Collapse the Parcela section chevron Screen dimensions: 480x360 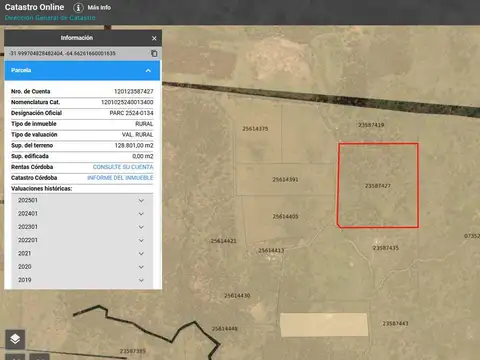point(148,70)
